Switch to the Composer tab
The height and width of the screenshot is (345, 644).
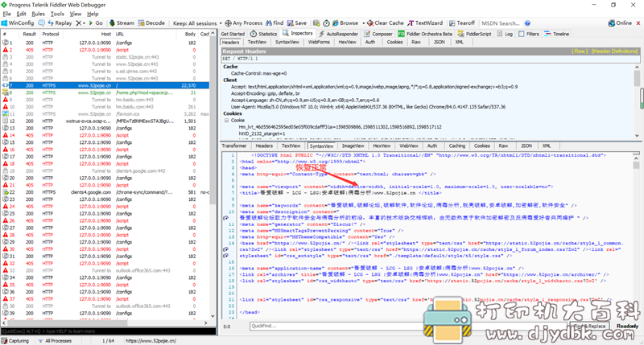pos(378,34)
